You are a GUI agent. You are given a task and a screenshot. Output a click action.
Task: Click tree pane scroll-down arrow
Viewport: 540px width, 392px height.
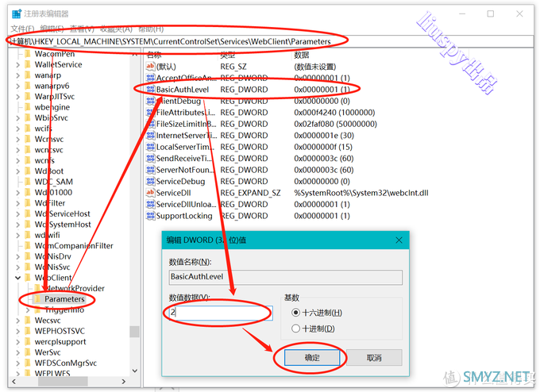pos(135,371)
